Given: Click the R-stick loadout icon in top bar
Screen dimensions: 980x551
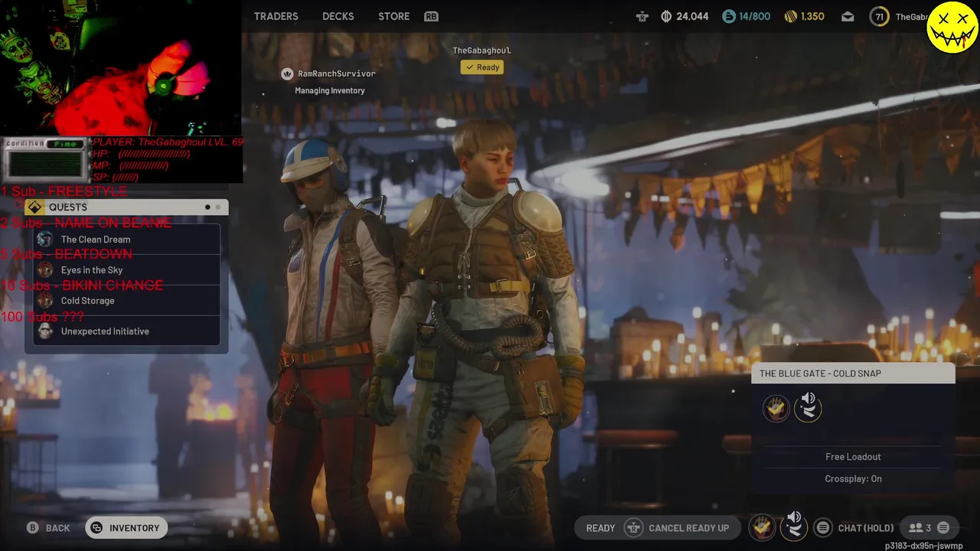Looking at the screenshot, I should point(642,16).
